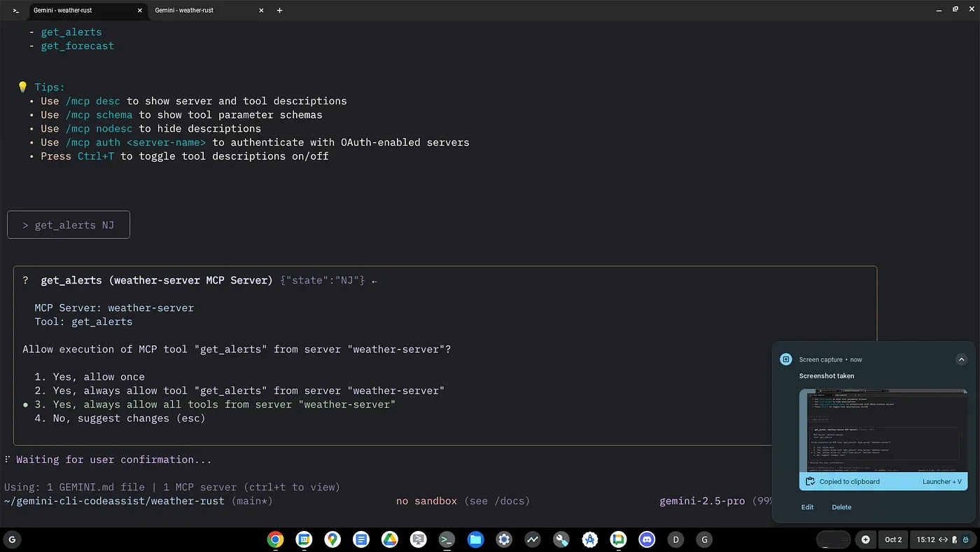Viewport: 980px width, 552px height.
Task: Launch Discord from the shelf
Action: pyautogui.click(x=647, y=539)
